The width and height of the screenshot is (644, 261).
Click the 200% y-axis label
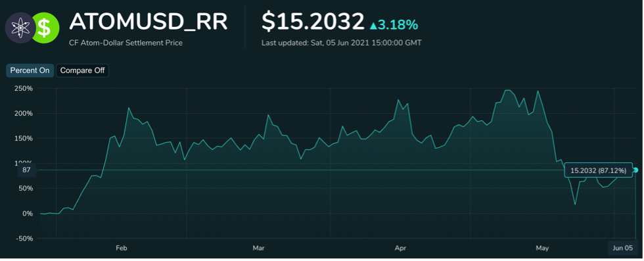point(24,114)
